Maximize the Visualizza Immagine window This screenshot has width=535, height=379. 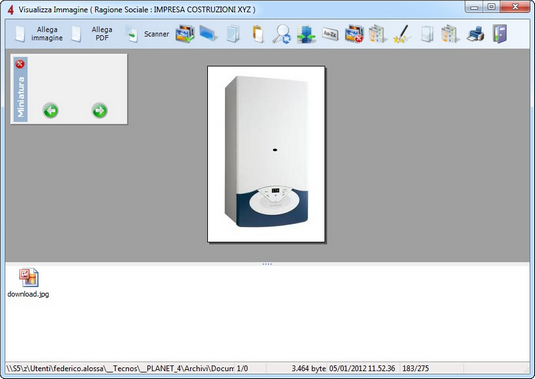tap(491, 6)
